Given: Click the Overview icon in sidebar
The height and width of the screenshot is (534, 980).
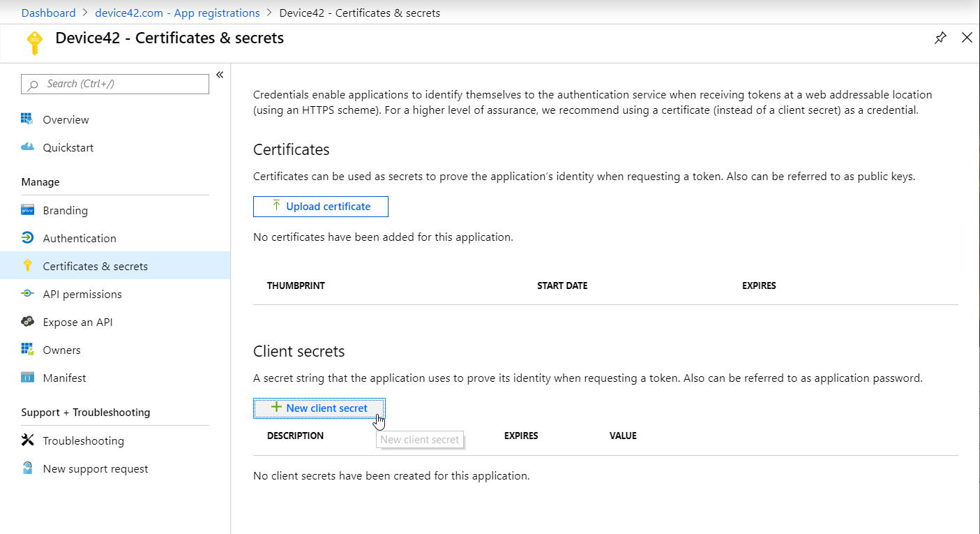Looking at the screenshot, I should coord(27,119).
